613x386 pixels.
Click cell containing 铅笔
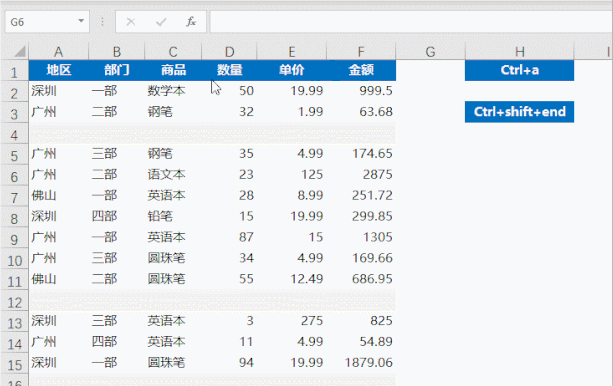173,216
